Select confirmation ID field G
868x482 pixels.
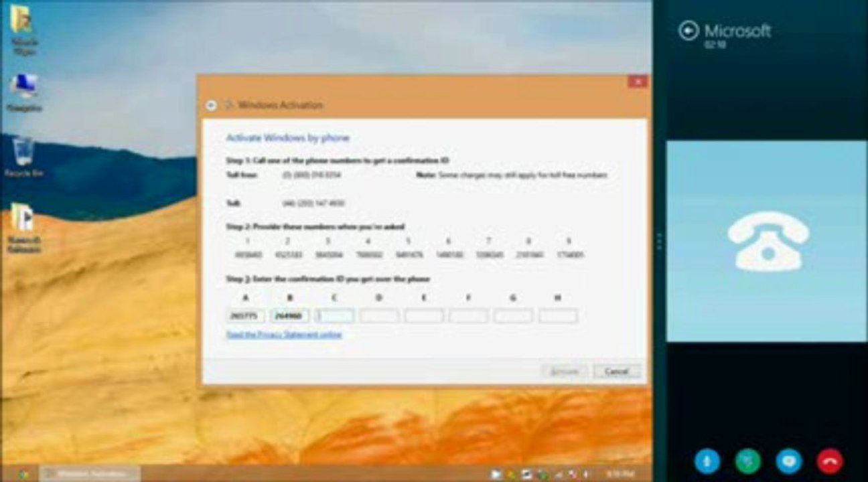coord(514,315)
